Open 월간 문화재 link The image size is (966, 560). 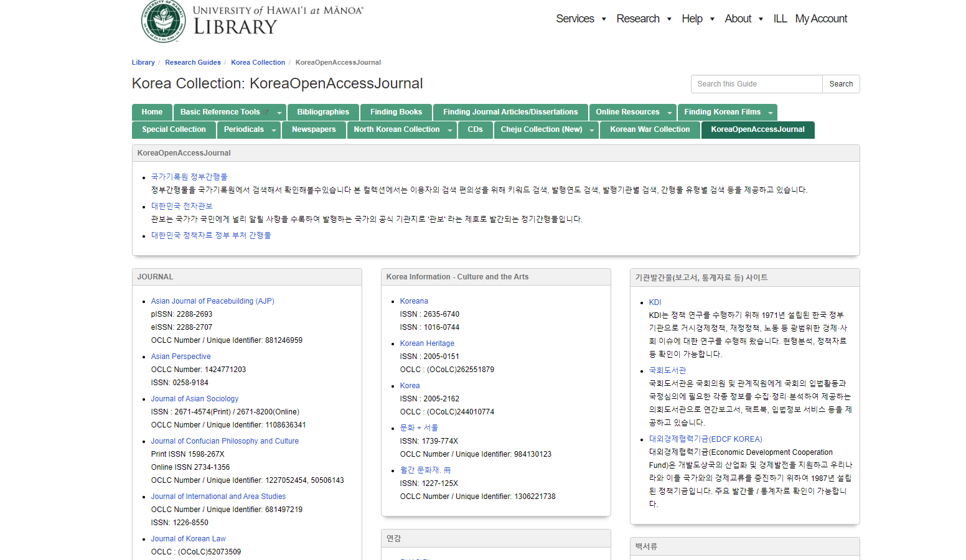tap(425, 470)
